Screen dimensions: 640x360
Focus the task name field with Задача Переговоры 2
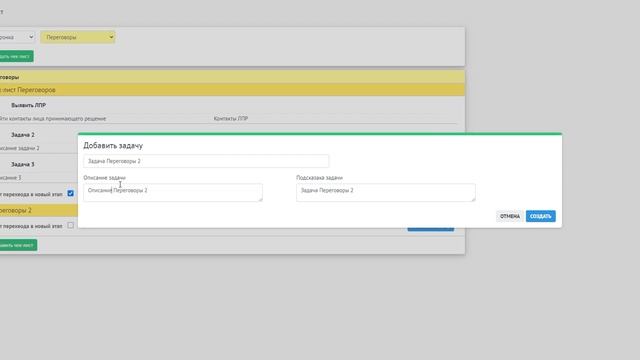click(x=206, y=161)
